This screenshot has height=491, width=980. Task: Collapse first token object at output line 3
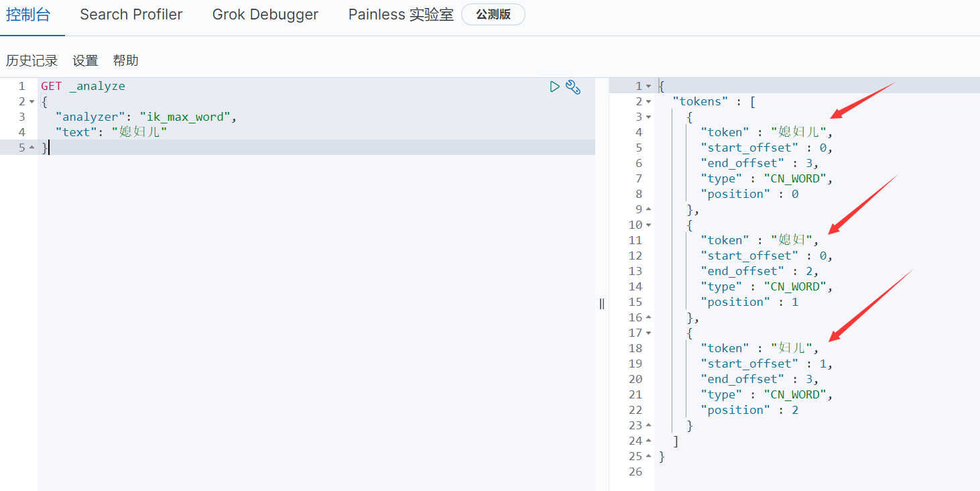(648, 117)
